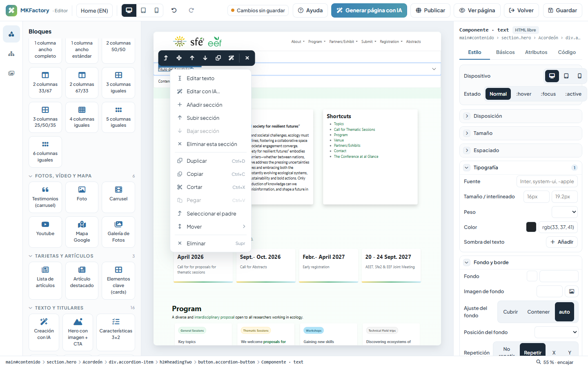Click the redo arrow in top toolbar
The height and width of the screenshot is (368, 588).
click(x=191, y=10)
